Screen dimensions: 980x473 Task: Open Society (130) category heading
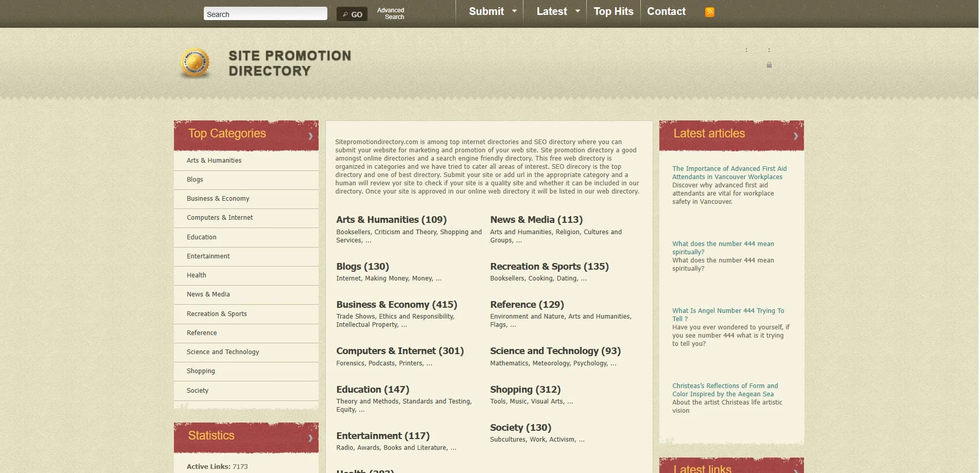pos(520,428)
